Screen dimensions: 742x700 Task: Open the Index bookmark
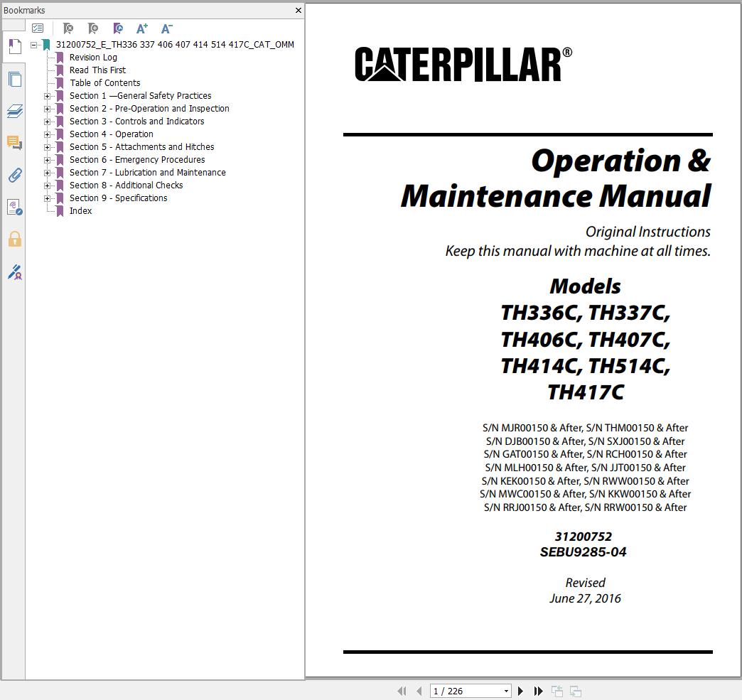point(80,210)
